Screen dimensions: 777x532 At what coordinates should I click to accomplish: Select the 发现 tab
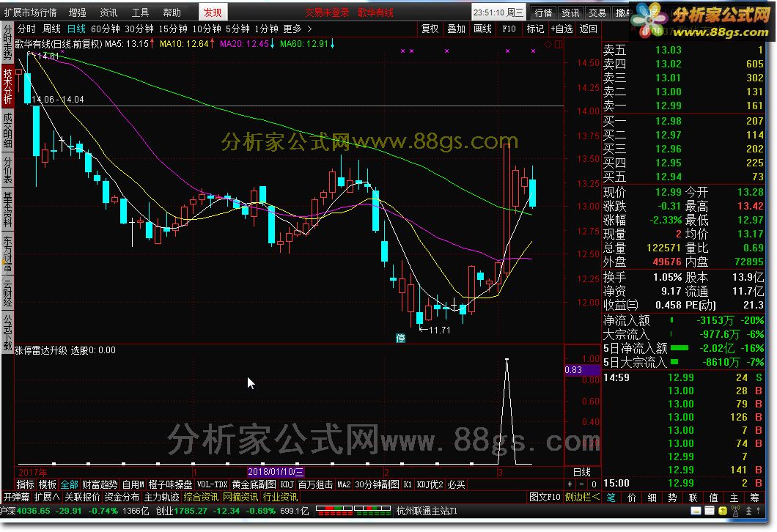[213, 12]
